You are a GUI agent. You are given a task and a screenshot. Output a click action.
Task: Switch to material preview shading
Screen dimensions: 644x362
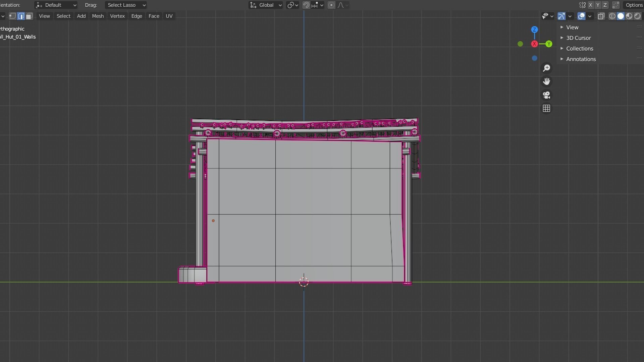(x=629, y=16)
